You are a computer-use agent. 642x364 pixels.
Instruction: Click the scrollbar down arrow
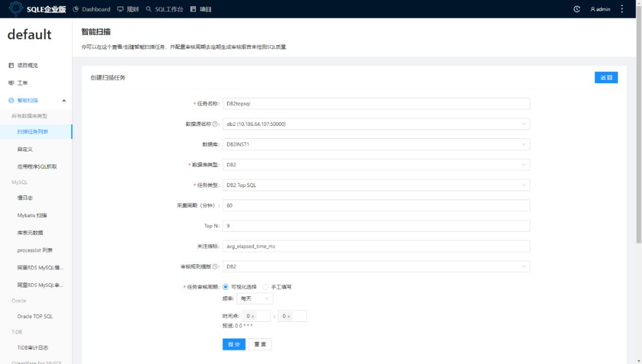click(638, 361)
